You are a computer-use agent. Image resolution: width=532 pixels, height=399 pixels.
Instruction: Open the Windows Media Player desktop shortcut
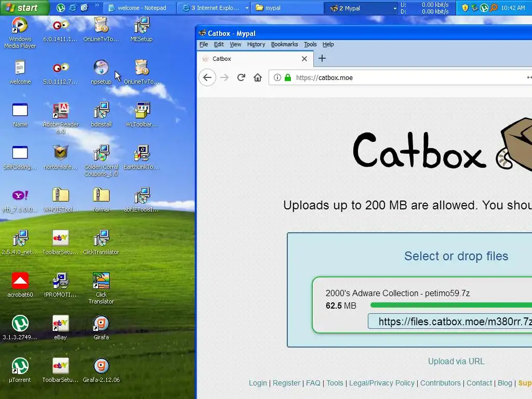coord(20,33)
